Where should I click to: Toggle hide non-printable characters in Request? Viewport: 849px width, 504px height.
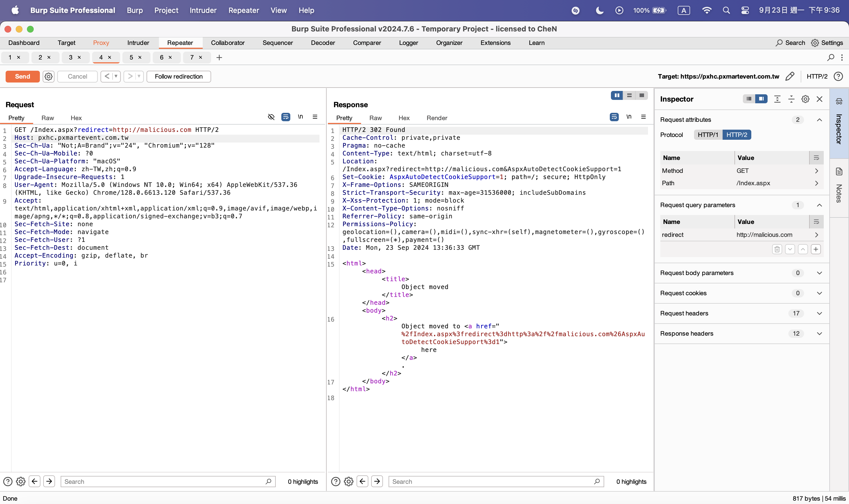tap(271, 117)
